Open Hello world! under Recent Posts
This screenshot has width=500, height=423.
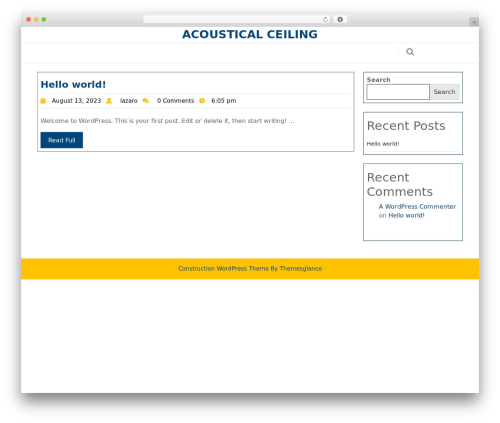point(383,144)
